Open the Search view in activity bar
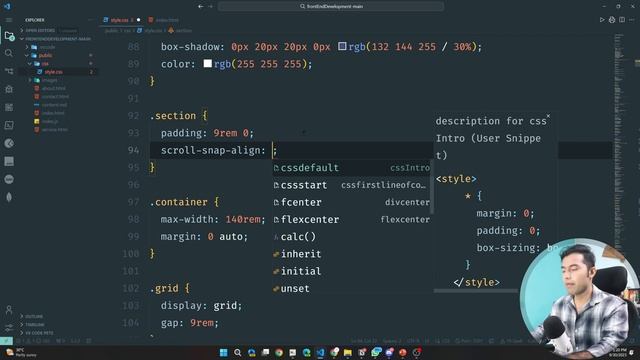 coord(9,53)
